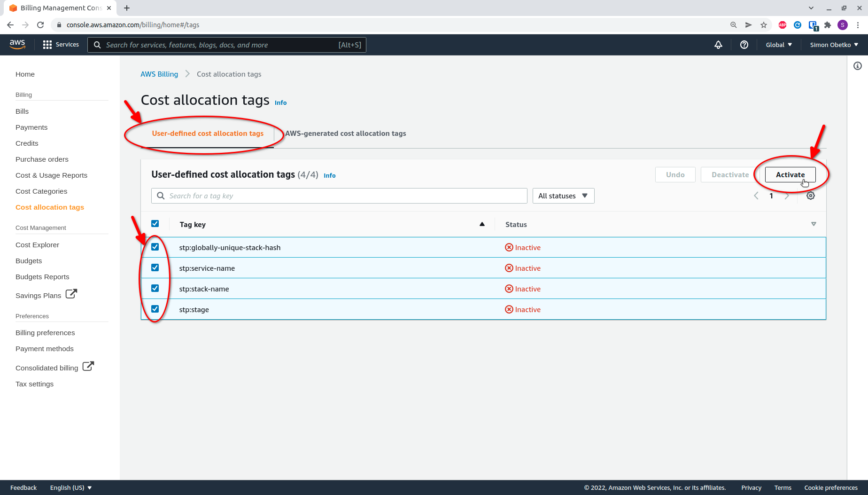Click the Status column sort arrow
868x495 pixels.
(x=814, y=224)
